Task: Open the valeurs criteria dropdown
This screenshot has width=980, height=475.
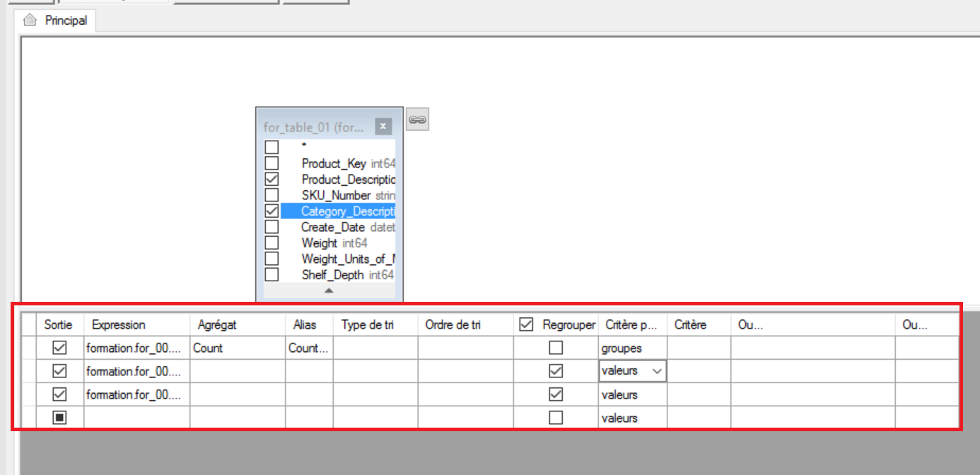Action: [x=658, y=370]
